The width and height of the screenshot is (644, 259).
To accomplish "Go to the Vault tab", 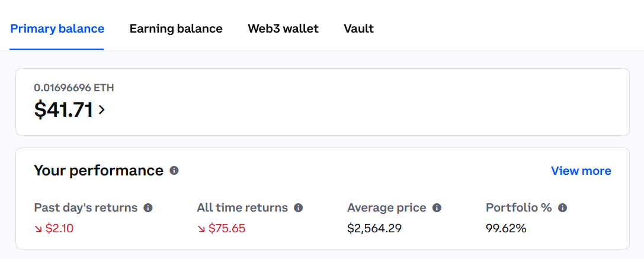I will 358,28.
